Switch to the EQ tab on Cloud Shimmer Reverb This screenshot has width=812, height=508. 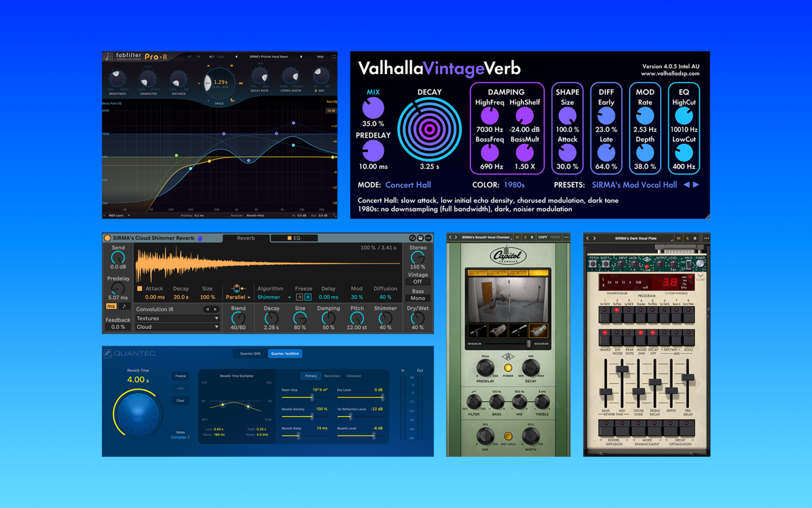(294, 238)
